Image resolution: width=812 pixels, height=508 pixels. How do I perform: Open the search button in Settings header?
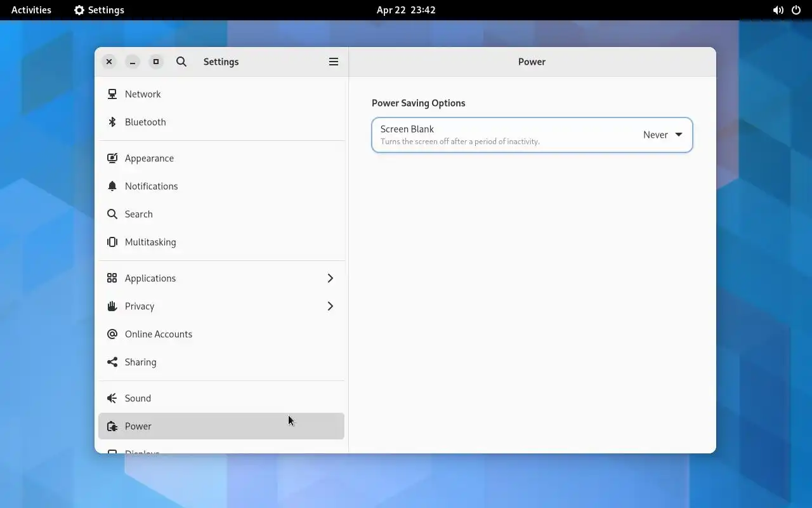pos(181,62)
